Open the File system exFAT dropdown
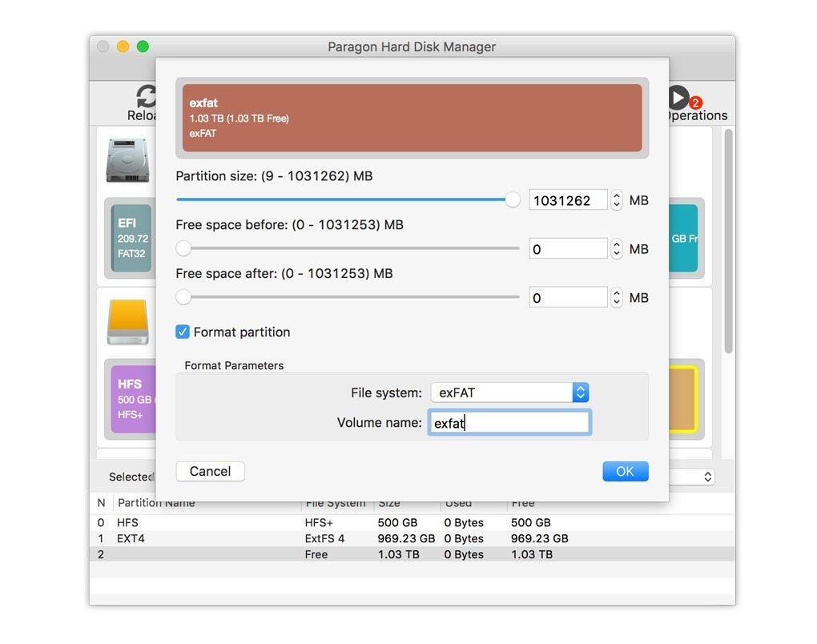Screen dimensions: 817x644 click(x=509, y=392)
